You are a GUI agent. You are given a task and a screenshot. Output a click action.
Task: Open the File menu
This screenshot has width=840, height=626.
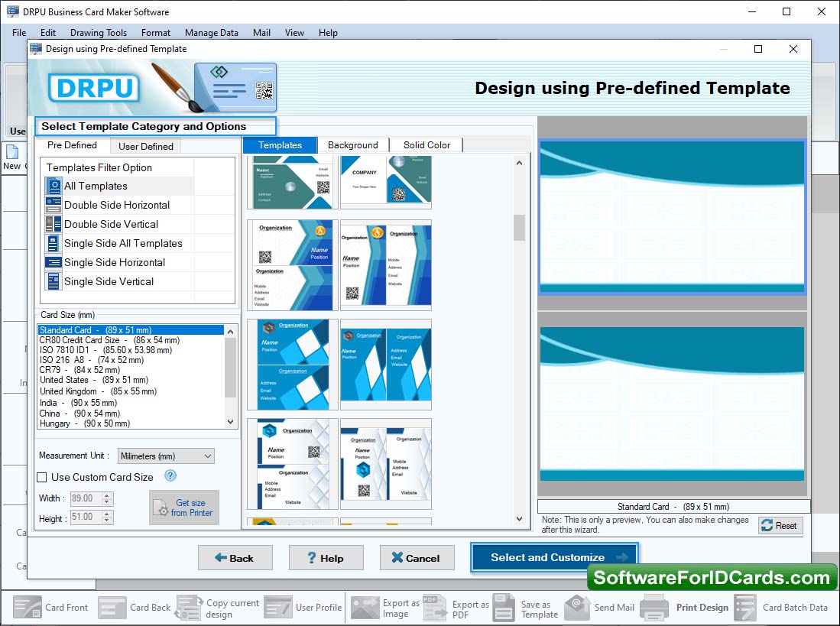pos(19,33)
